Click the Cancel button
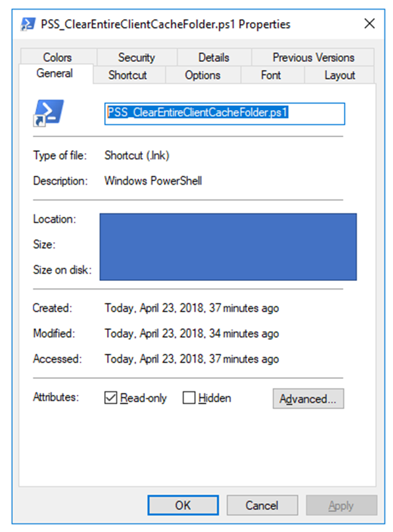This screenshot has height=532, width=393. click(x=262, y=505)
